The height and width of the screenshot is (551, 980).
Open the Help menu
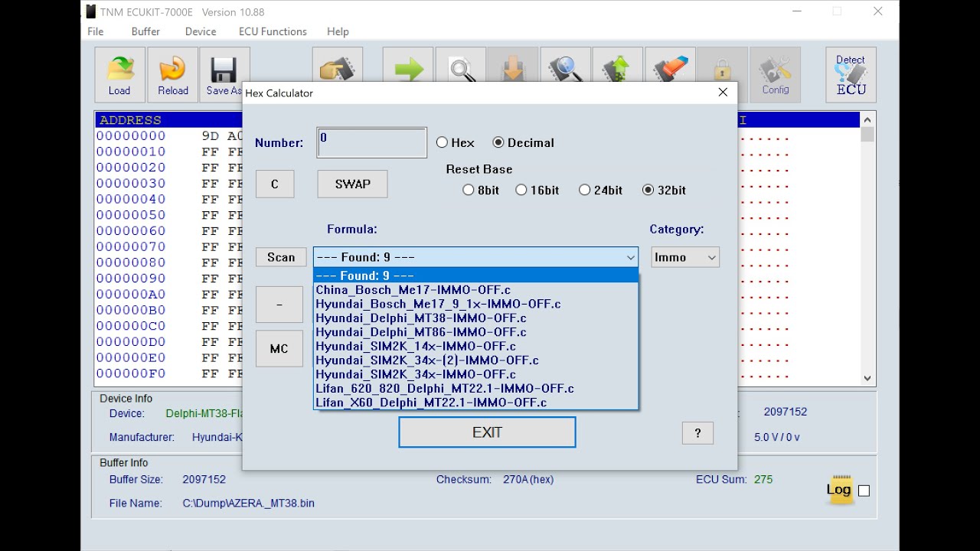click(338, 31)
